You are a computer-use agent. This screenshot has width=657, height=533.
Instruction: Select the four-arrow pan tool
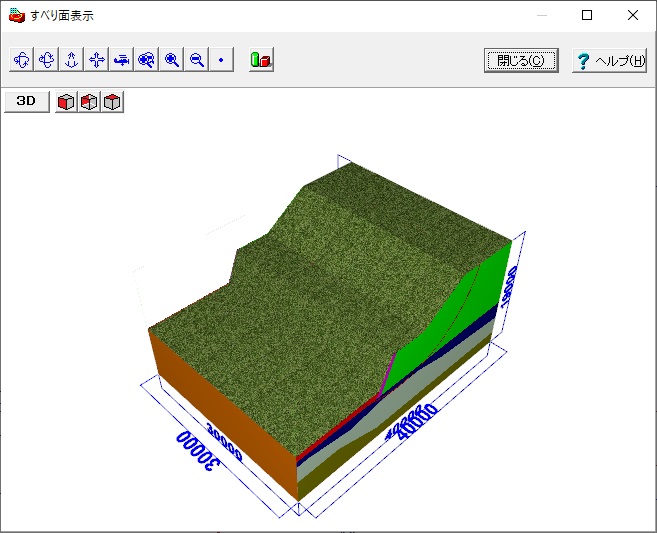[x=97, y=60]
